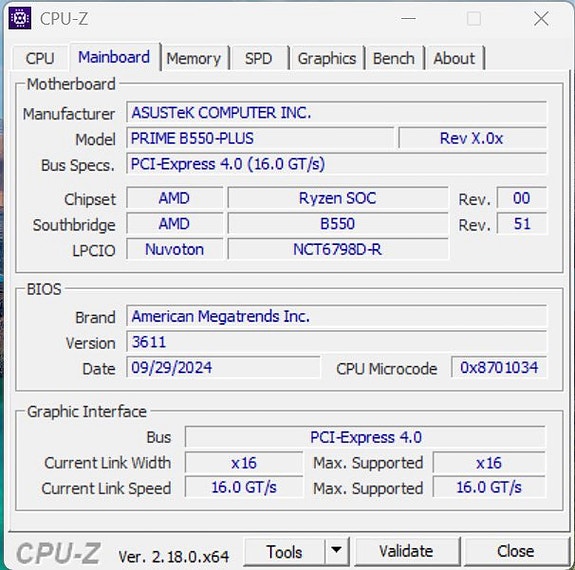
Task: Click the Close button at bottom
Action: coord(516,551)
